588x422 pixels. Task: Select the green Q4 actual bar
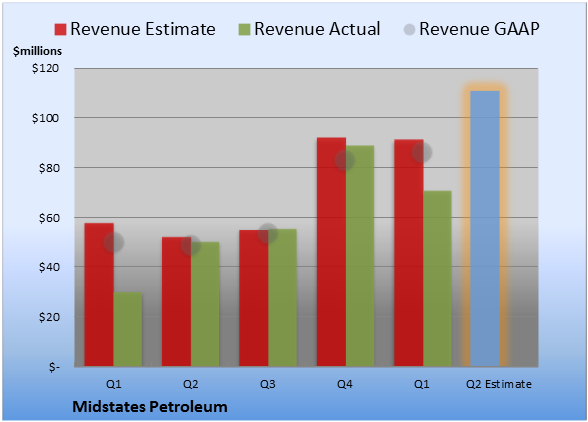pos(360,256)
